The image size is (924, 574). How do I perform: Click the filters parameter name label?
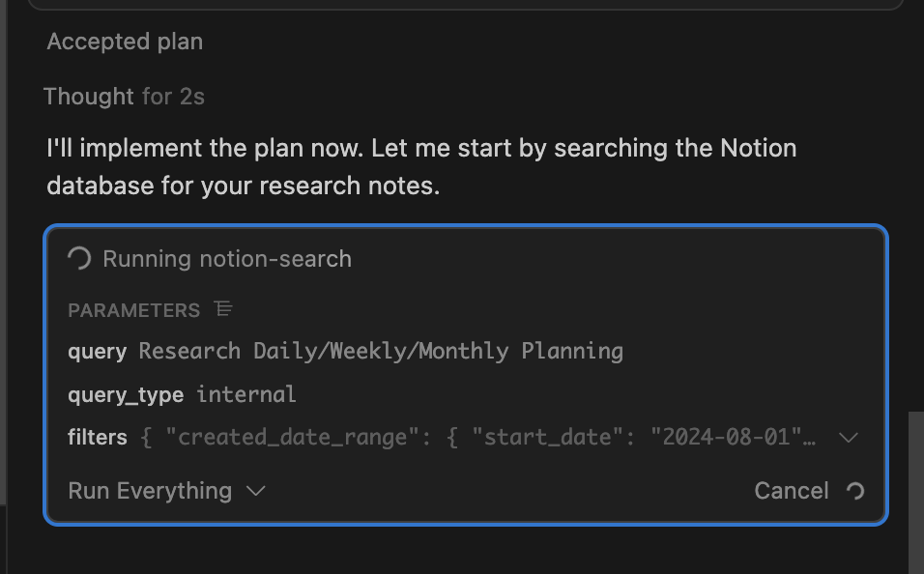click(x=97, y=437)
